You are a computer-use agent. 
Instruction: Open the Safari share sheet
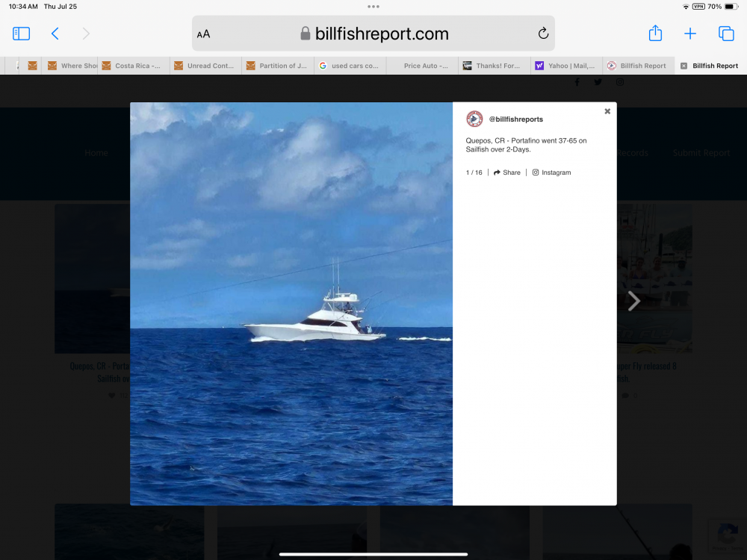click(655, 34)
